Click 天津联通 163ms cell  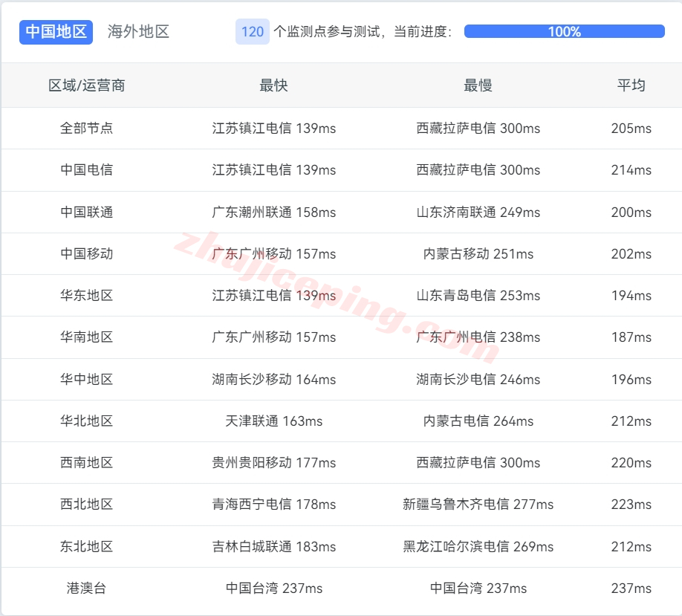pos(273,421)
